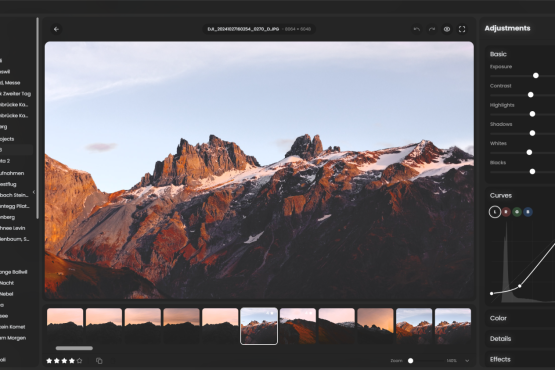Image resolution: width=555 pixels, height=370 pixels.
Task: Click the copy settings icon beside rating stars
Action: [x=99, y=361]
